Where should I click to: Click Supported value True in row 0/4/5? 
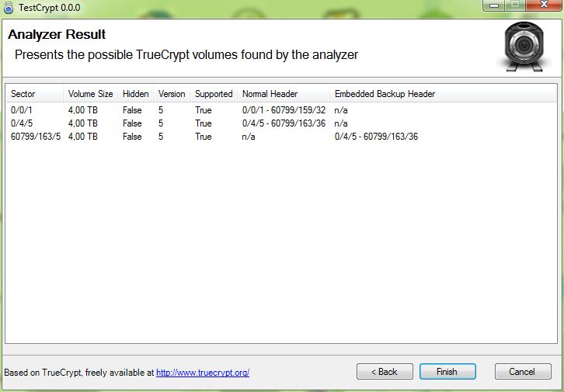(204, 123)
